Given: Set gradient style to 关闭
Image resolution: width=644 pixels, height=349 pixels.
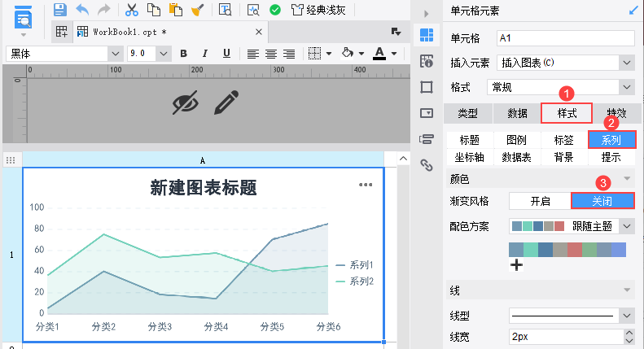Looking at the screenshot, I should pyautogui.click(x=602, y=201).
